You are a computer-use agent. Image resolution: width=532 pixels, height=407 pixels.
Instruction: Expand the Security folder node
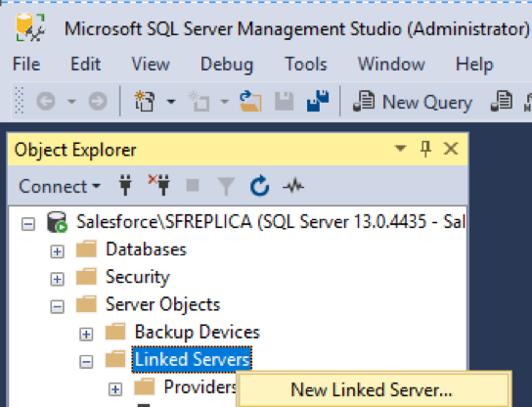point(57,280)
